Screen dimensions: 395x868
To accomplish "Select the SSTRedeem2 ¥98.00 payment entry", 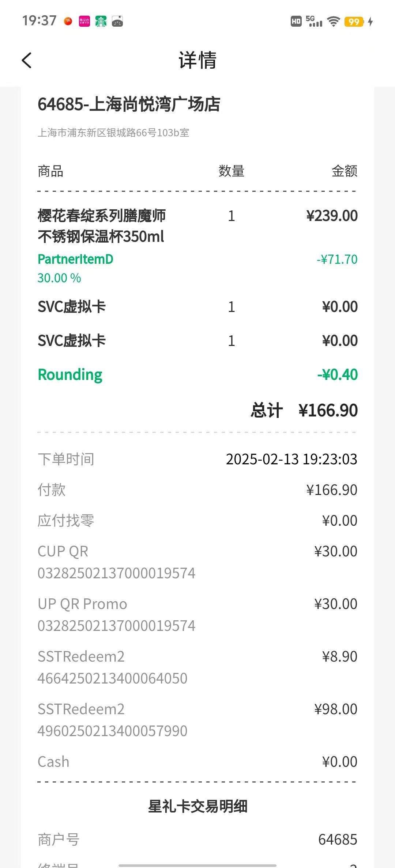I will [197, 720].
